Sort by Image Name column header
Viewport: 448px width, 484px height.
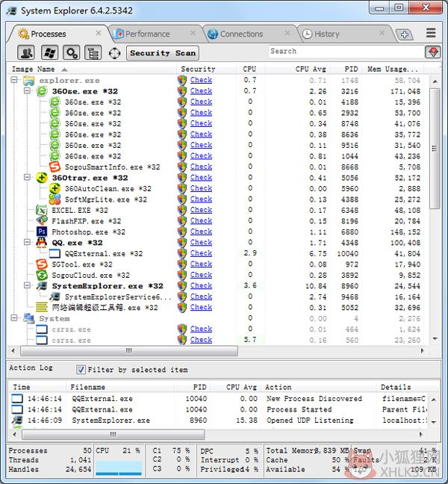point(91,69)
